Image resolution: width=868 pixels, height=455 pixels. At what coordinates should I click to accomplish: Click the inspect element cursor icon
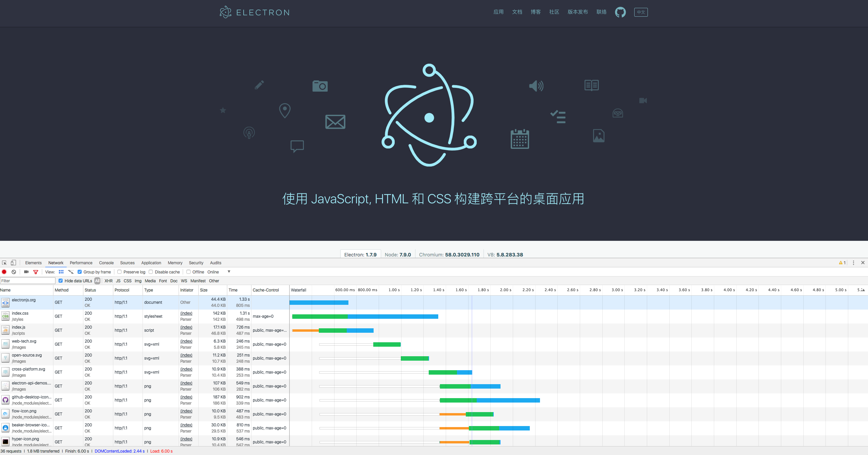point(4,263)
